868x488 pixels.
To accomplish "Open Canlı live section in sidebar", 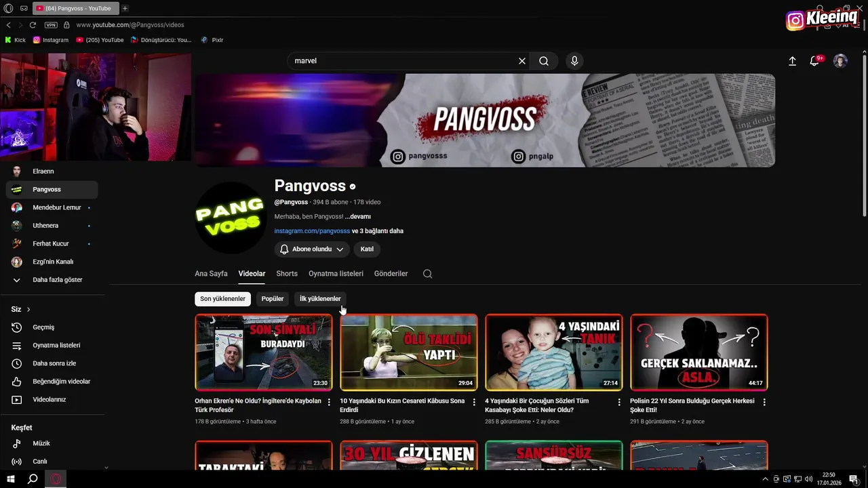I will pyautogui.click(x=52, y=462).
